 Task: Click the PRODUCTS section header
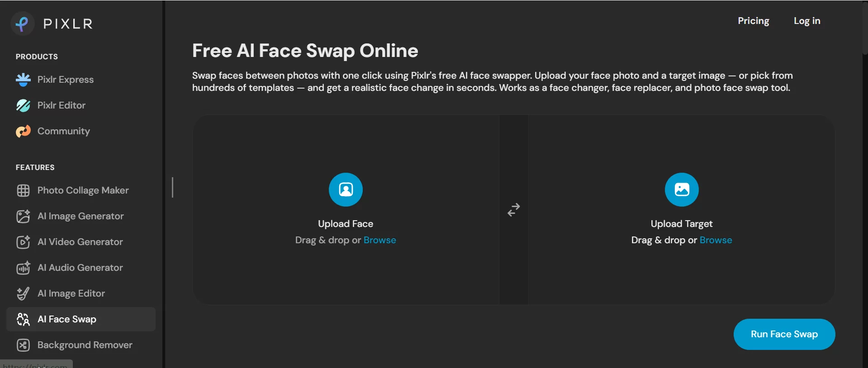pyautogui.click(x=37, y=57)
